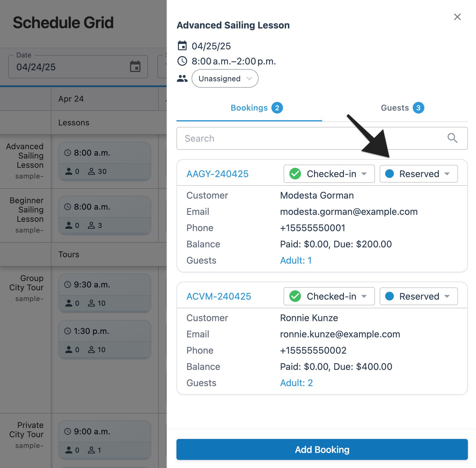The height and width of the screenshot is (468, 476).
Task: Open the Unassigned staff dropdown
Action: [225, 78]
